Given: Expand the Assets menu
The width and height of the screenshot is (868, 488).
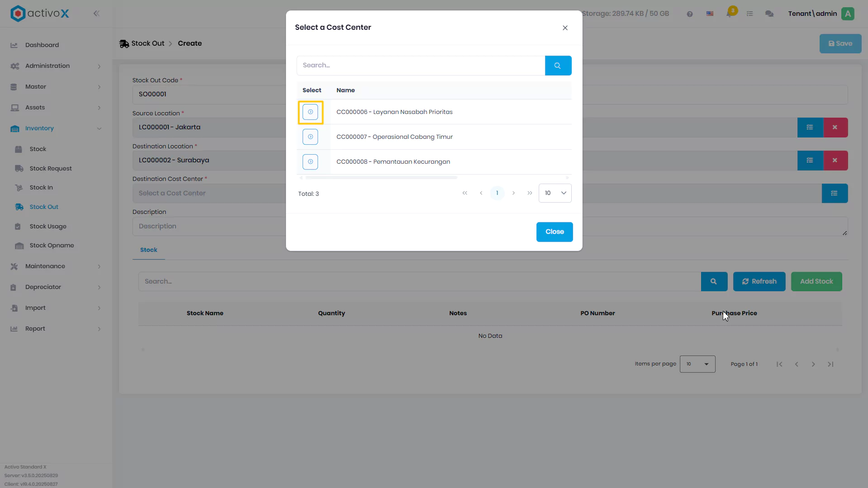Looking at the screenshot, I should click(55, 108).
